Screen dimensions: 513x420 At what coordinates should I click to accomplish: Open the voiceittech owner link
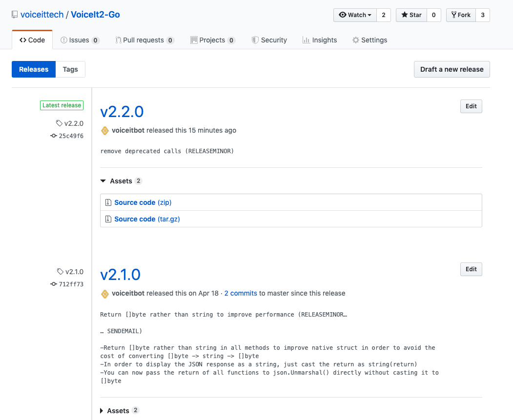click(42, 15)
